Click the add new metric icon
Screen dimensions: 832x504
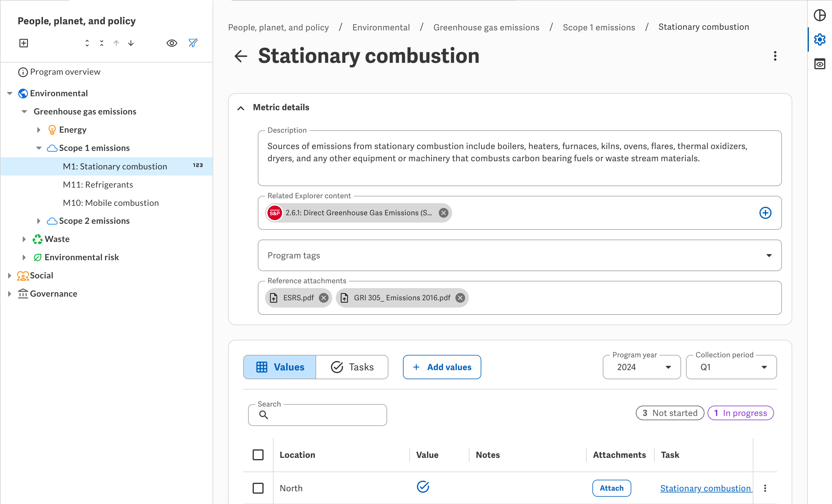coord(23,43)
